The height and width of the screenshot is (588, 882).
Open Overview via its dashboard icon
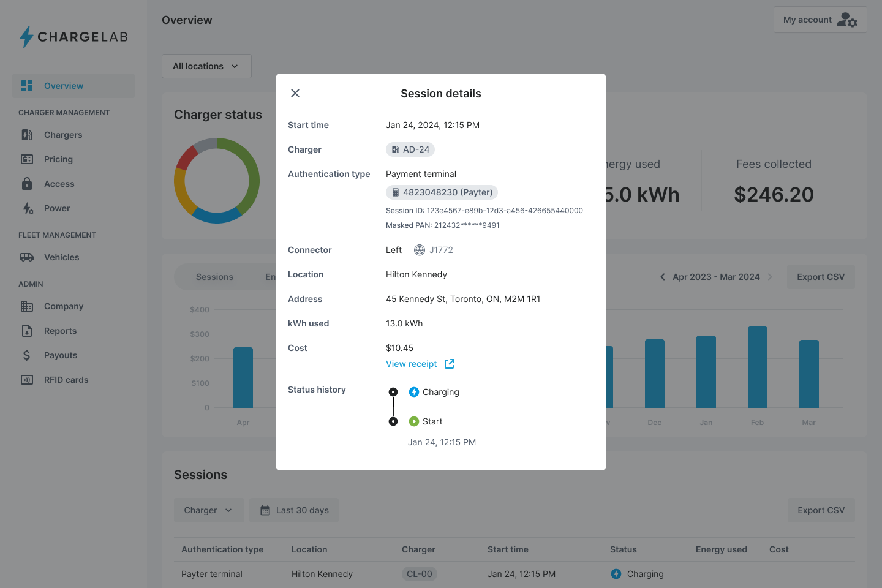[x=27, y=86]
